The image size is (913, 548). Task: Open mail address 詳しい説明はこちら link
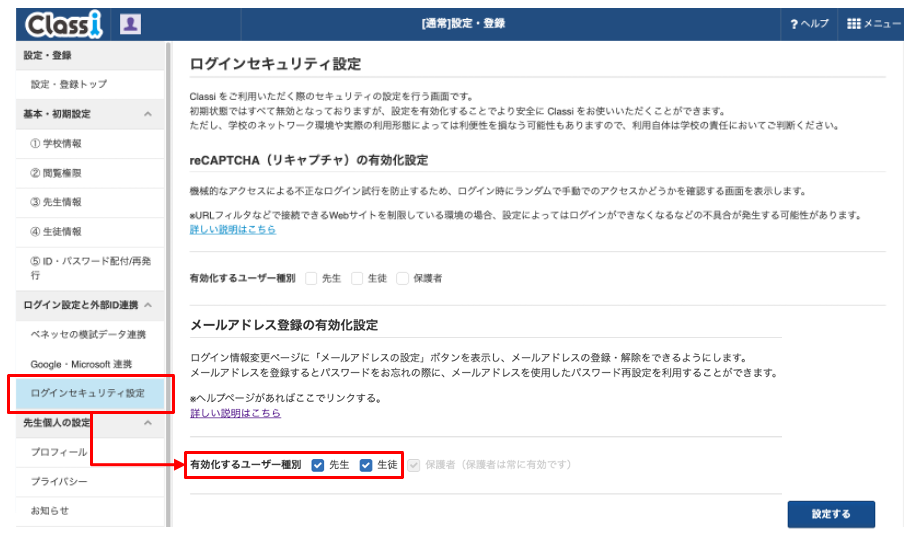click(235, 413)
